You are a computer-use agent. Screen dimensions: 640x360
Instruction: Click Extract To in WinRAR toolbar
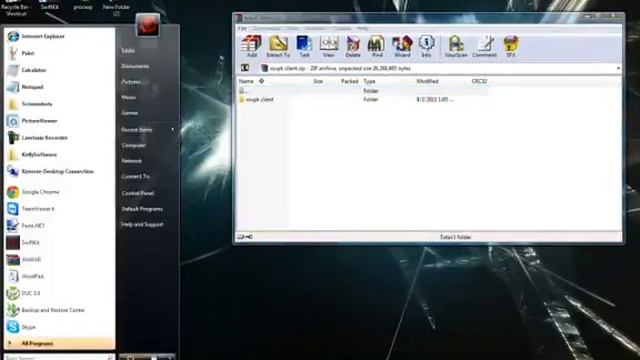tap(278, 46)
